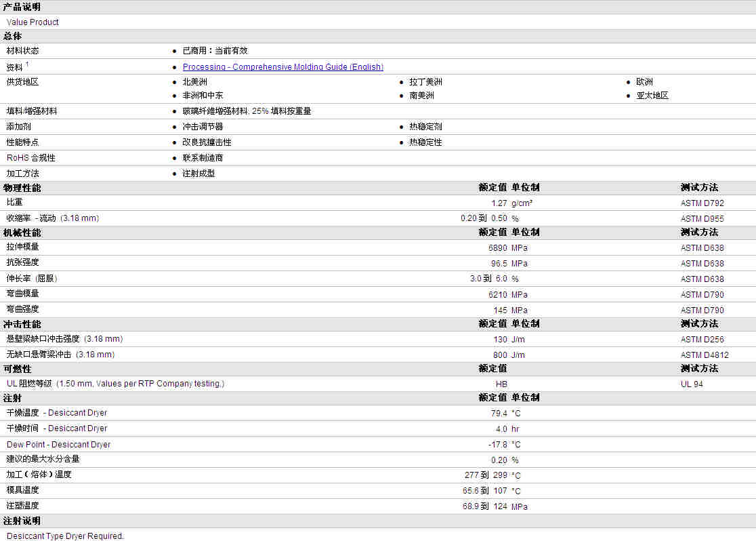The image size is (756, 541).
Task: Select the flexural strength value 145
Action: pos(501,310)
